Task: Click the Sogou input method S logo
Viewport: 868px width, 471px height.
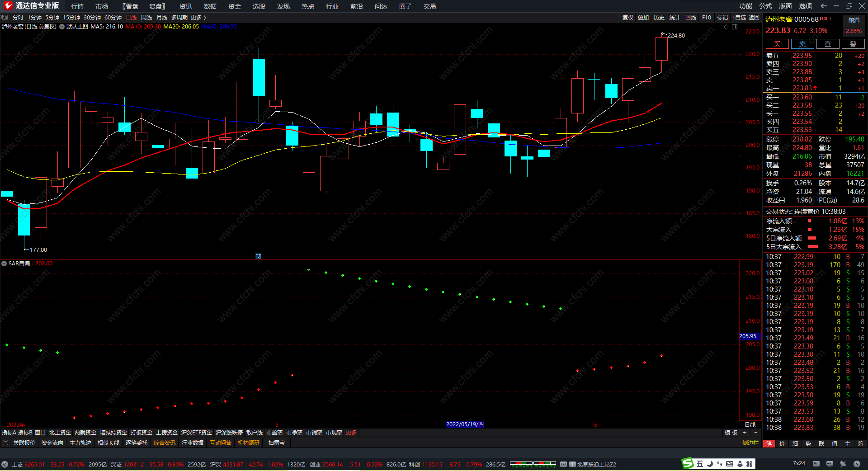Action: click(688, 463)
